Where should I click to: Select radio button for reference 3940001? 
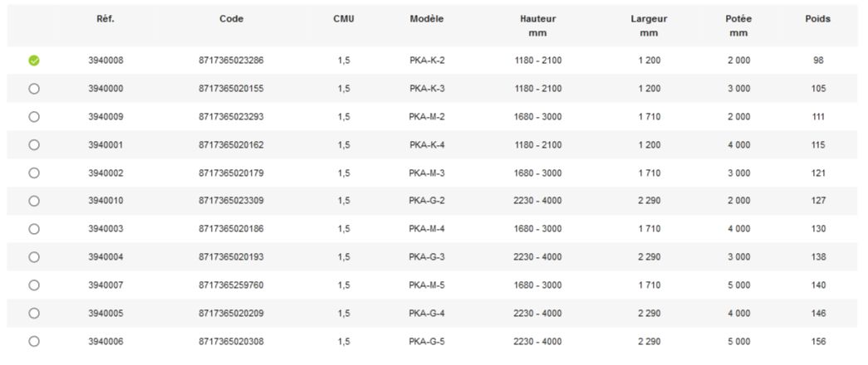coord(34,145)
